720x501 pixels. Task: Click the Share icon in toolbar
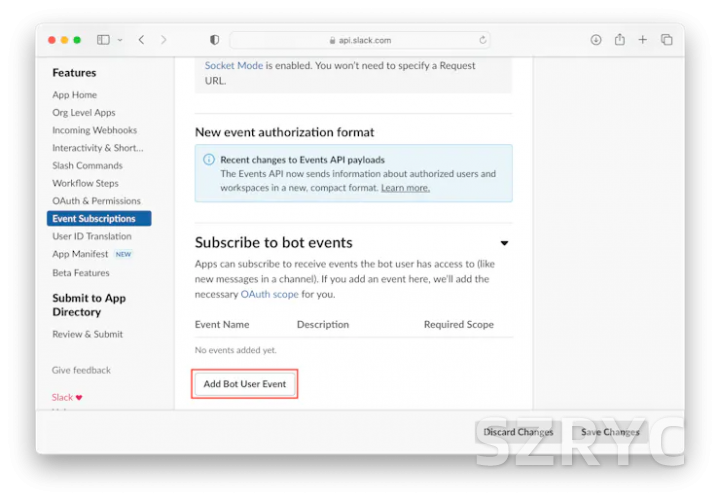coord(619,40)
